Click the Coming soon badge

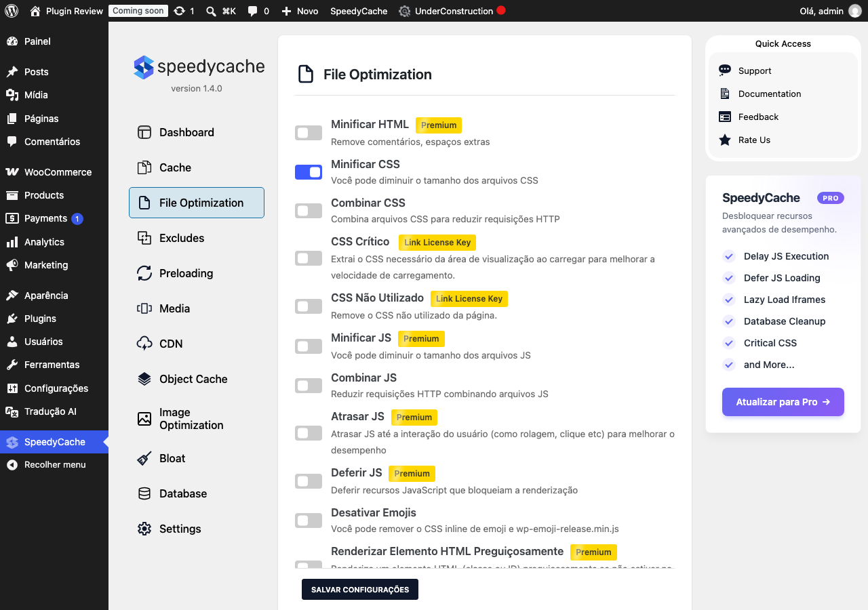pos(138,11)
